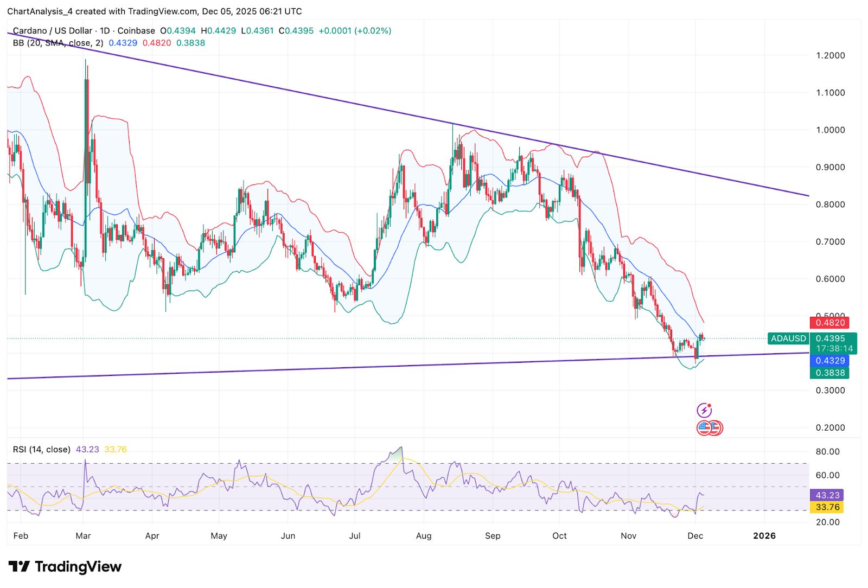
Task: Open the Cardano / US Dollar symbol search
Action: coord(52,31)
